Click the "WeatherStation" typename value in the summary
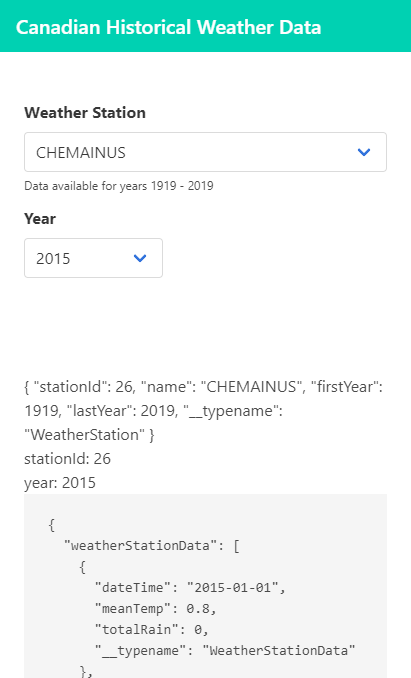The height and width of the screenshot is (678, 411). (85, 435)
